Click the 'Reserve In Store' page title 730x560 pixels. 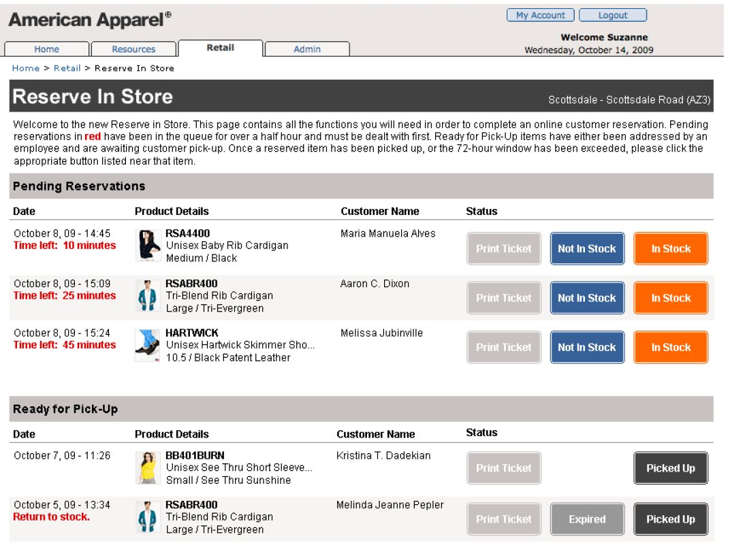(93, 97)
